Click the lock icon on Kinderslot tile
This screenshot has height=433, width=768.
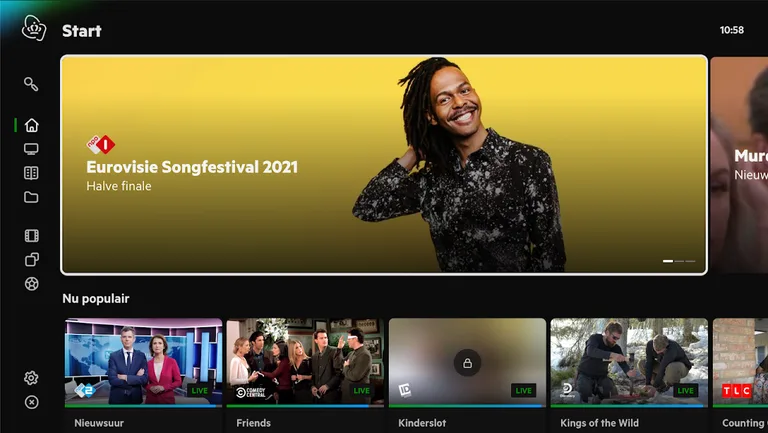click(x=467, y=363)
